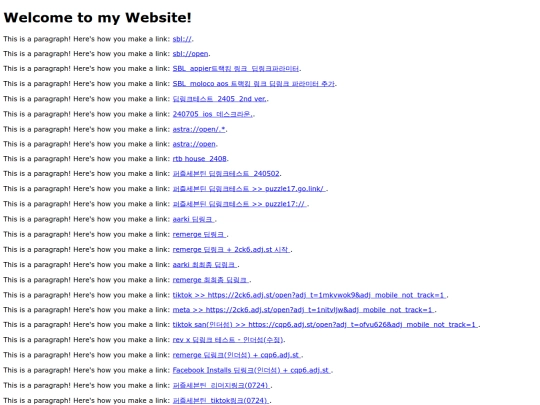The width and height of the screenshot is (540, 405).
Task: Follow the astra://open/.* link
Action: 199,129
